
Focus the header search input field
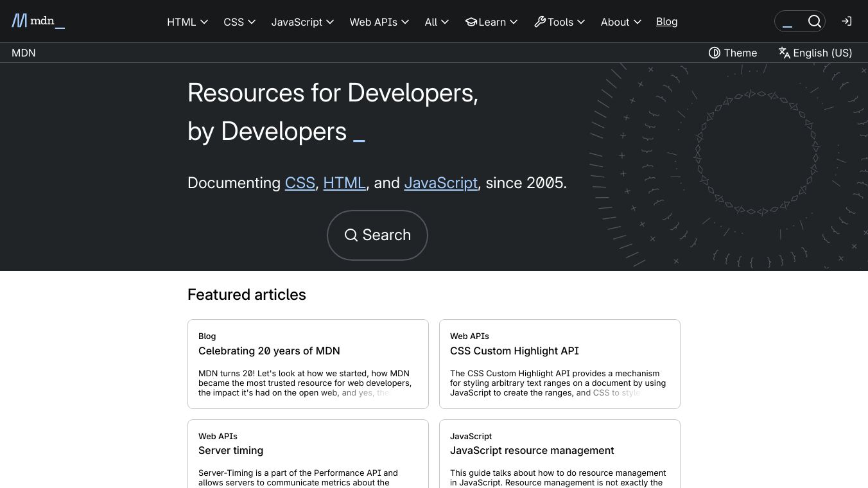click(791, 22)
